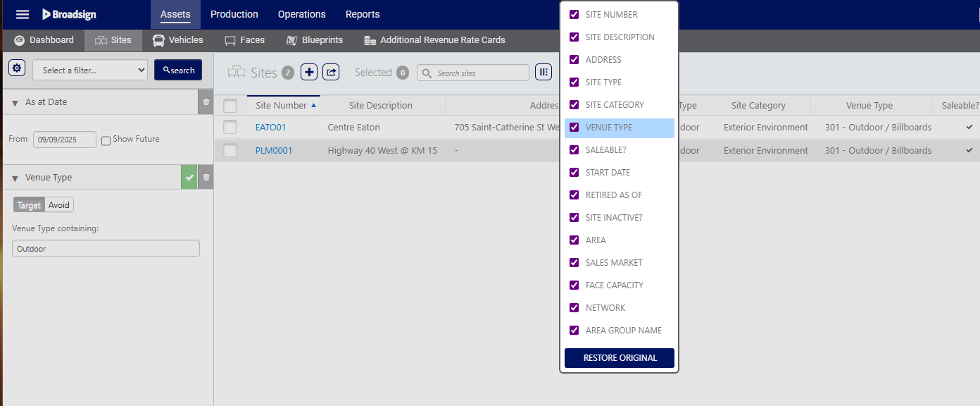
Task: Click the export sites icon
Action: [x=331, y=72]
